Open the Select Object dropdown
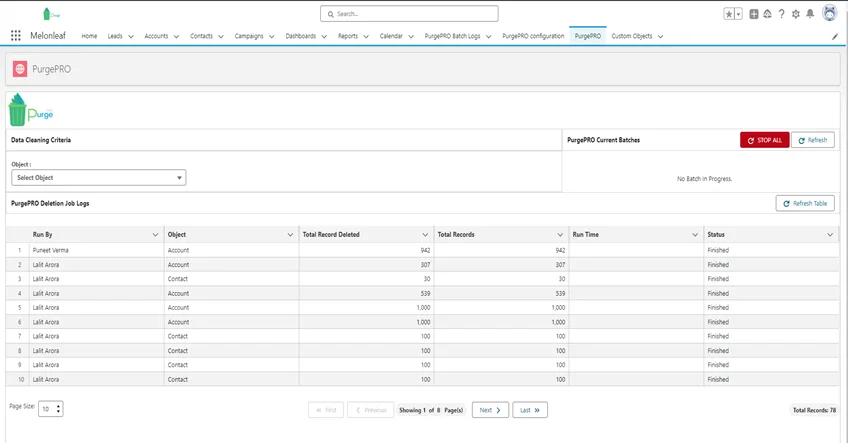This screenshot has width=848, height=443. coord(98,178)
